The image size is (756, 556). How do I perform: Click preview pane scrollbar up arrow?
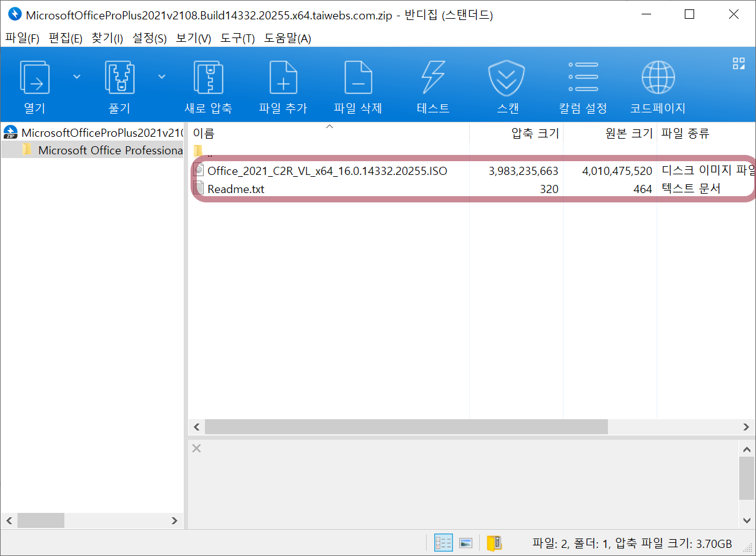747,449
